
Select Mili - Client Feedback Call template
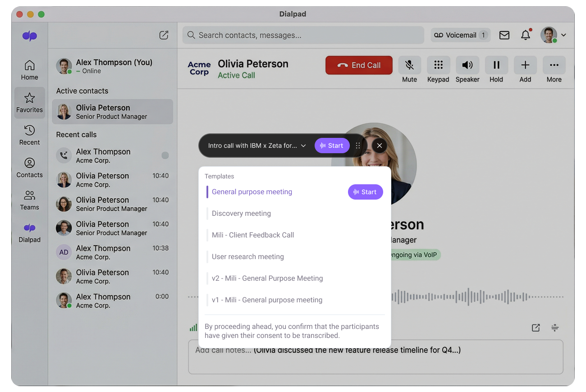tap(253, 235)
